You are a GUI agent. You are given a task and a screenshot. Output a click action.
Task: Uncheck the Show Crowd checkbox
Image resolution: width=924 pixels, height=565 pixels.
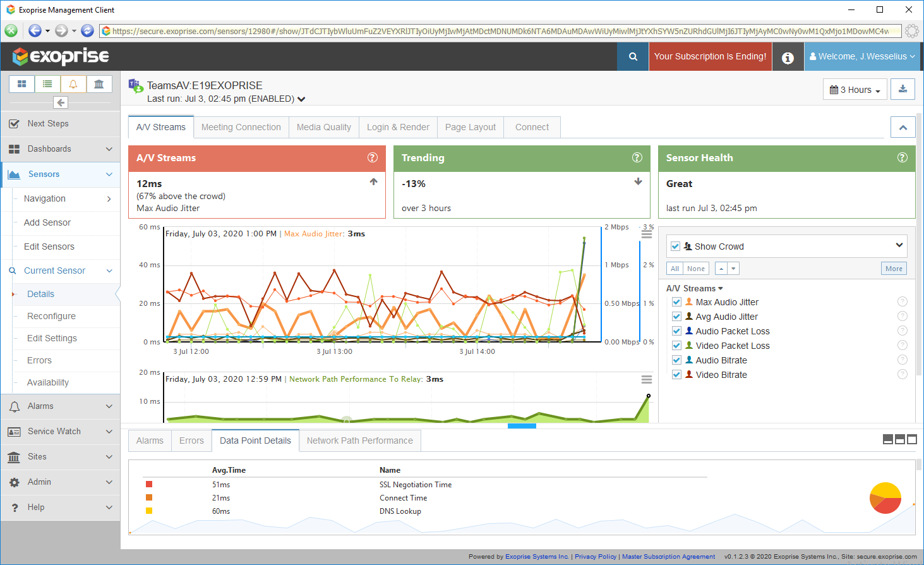(x=675, y=246)
